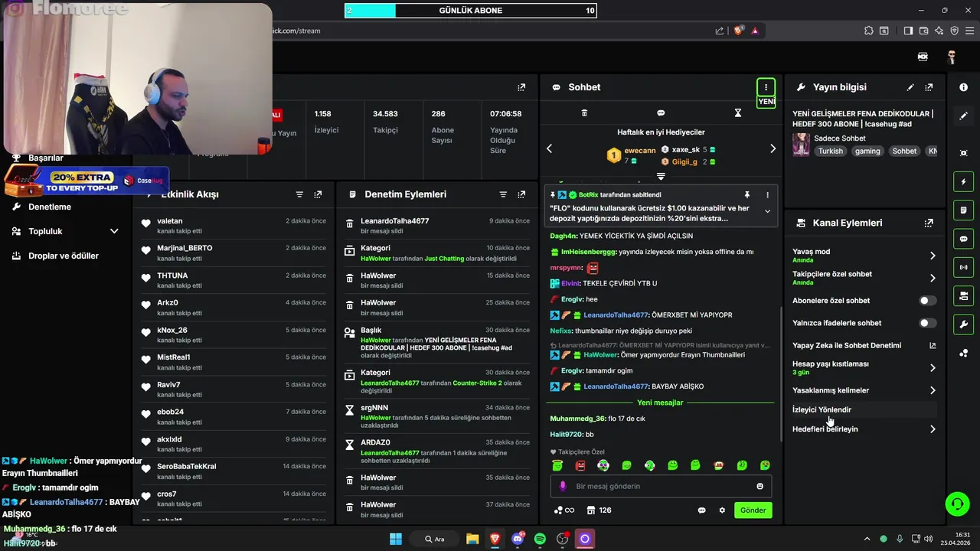Open Yapay Zeka ile Sohbet Denetimi
This screenshot has height=551, width=980.
pos(864,346)
